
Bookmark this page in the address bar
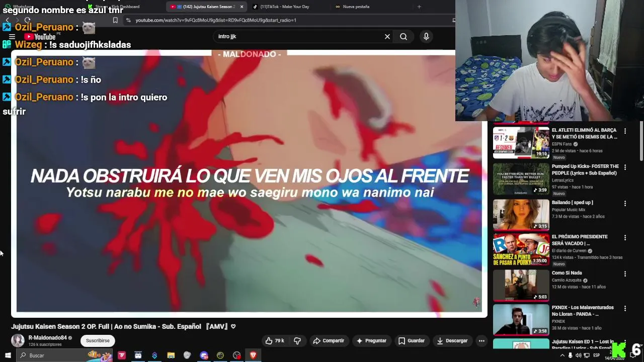(x=115, y=20)
